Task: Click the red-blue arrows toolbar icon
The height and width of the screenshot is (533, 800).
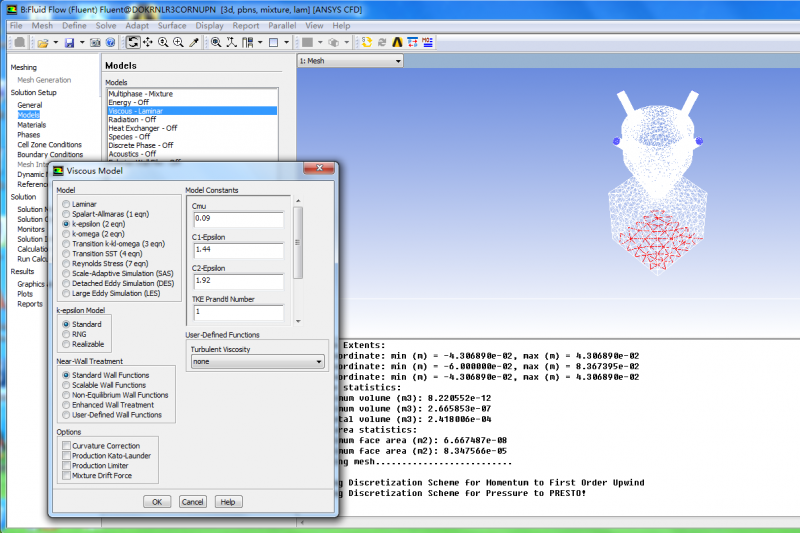Action: (x=412, y=42)
